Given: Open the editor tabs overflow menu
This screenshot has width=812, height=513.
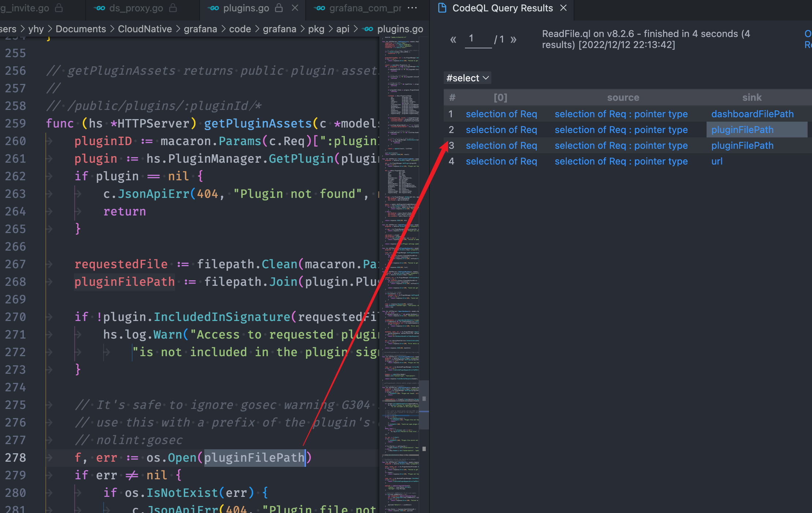Looking at the screenshot, I should coord(412,8).
